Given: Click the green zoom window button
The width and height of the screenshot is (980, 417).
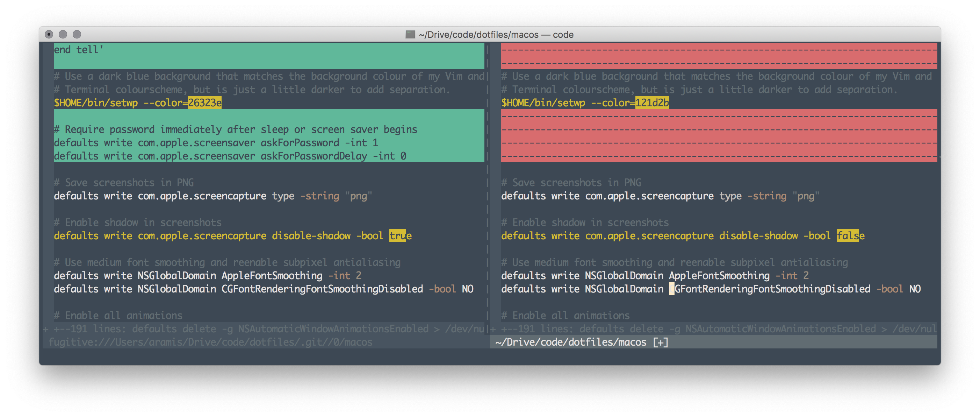Looking at the screenshot, I should (77, 34).
